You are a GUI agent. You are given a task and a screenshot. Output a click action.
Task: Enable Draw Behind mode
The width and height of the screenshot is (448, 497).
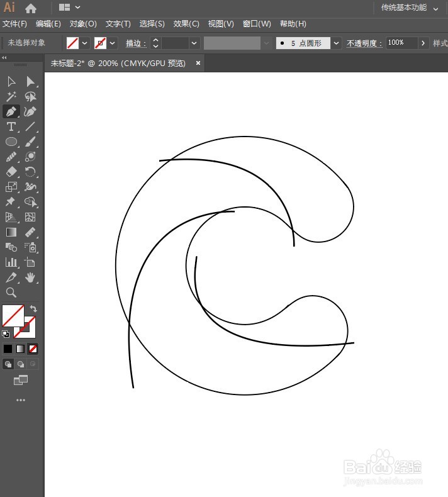(21, 364)
